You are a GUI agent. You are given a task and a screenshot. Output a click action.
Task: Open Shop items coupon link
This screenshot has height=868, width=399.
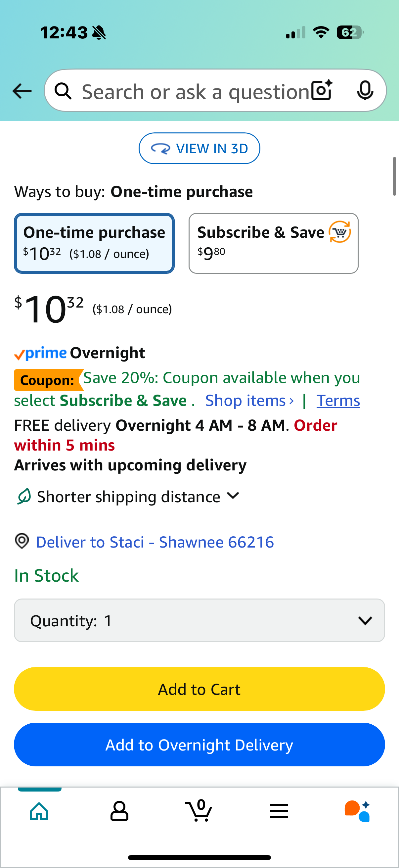coord(249,401)
